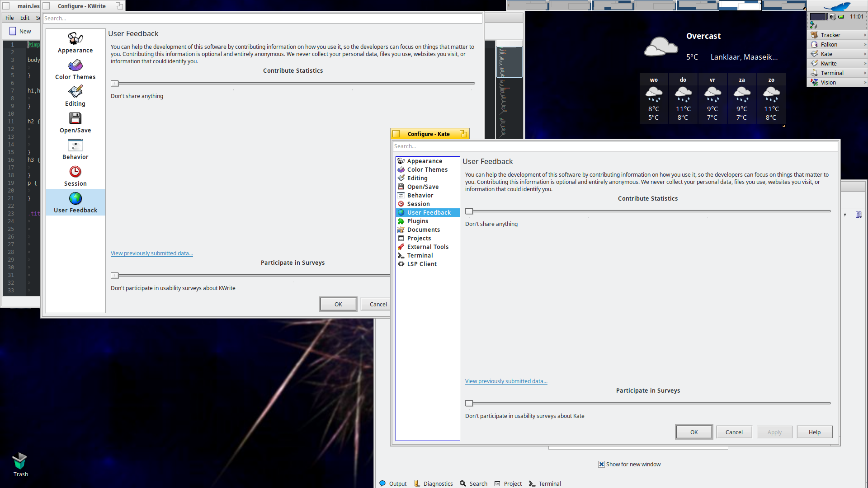Open the Search panel tab
The height and width of the screenshot is (488, 868).
tap(473, 483)
